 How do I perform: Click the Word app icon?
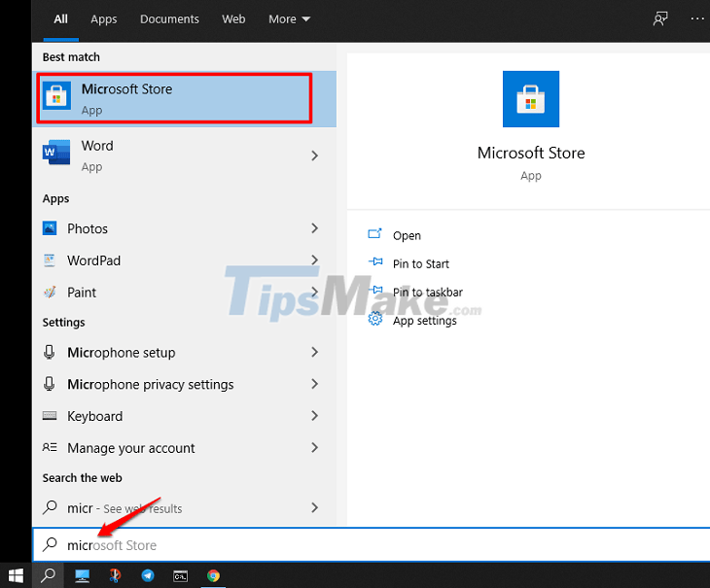pyautogui.click(x=56, y=152)
